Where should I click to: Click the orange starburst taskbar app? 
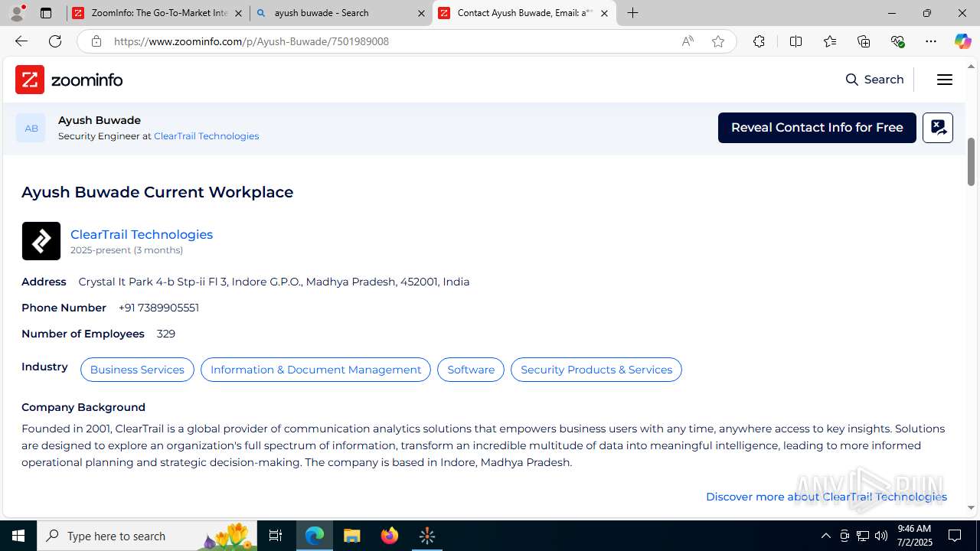(x=427, y=536)
